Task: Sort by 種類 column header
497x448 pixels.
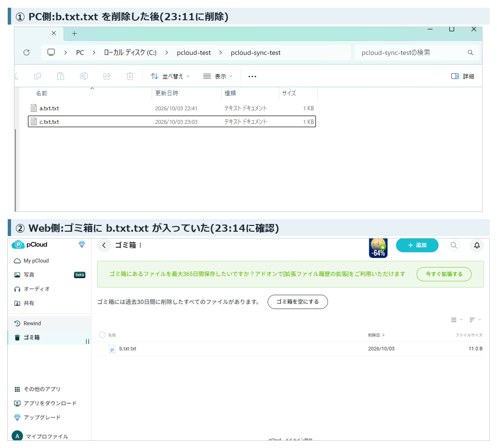Action: 230,93
